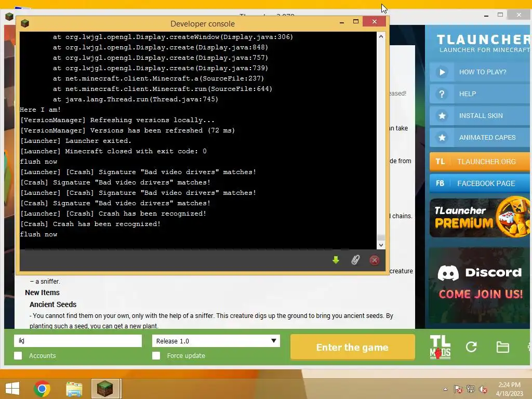Click the star icon beside Animated Capes
Screen dimensions: 532x399
point(442,137)
